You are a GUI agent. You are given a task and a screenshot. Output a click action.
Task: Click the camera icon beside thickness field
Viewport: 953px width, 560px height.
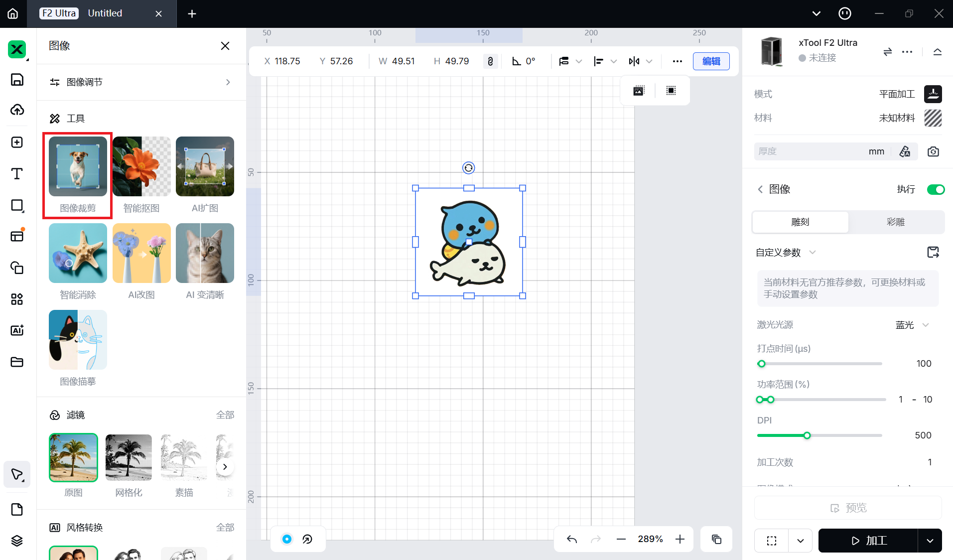click(x=933, y=151)
